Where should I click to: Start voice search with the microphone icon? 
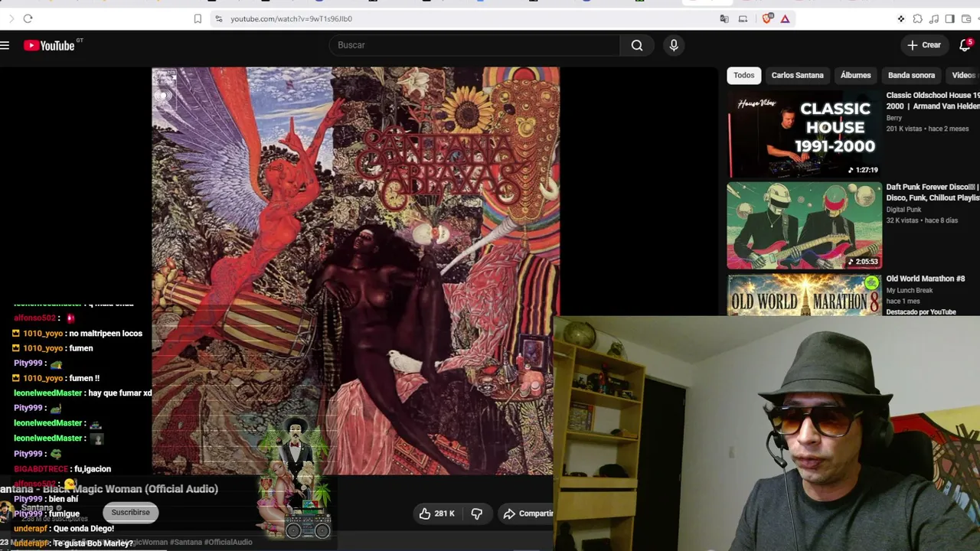click(x=674, y=45)
